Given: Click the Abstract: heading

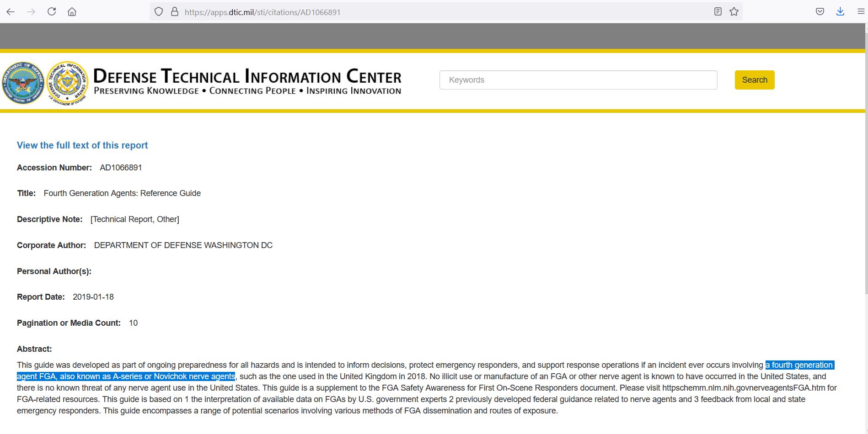Looking at the screenshot, I should point(34,349).
